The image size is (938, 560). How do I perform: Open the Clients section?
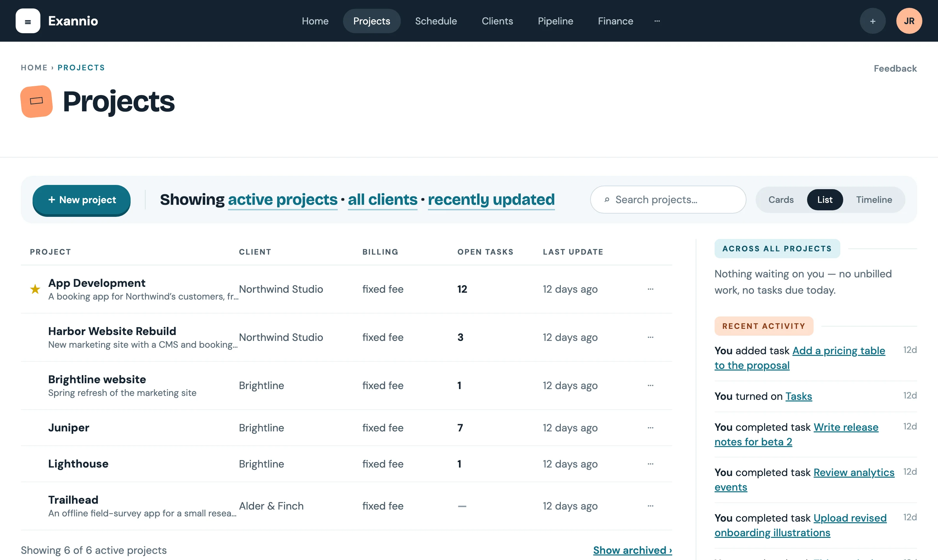coord(497,21)
